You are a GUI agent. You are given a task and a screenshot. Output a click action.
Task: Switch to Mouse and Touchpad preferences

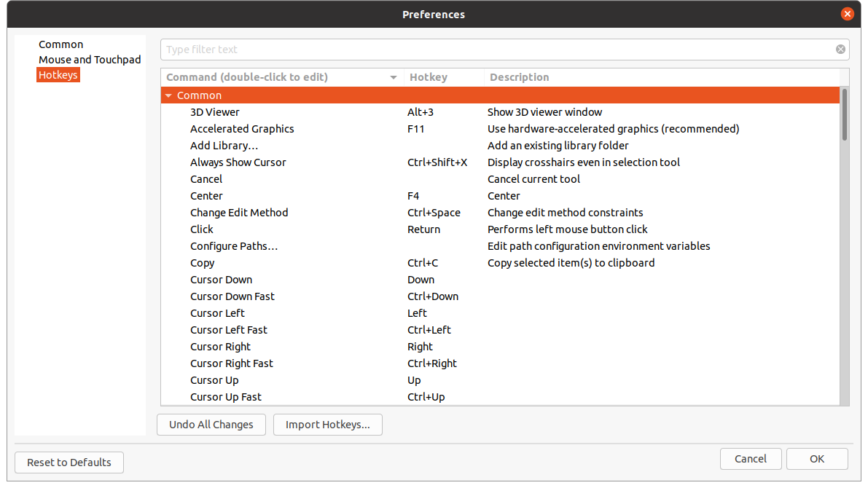pos(89,59)
